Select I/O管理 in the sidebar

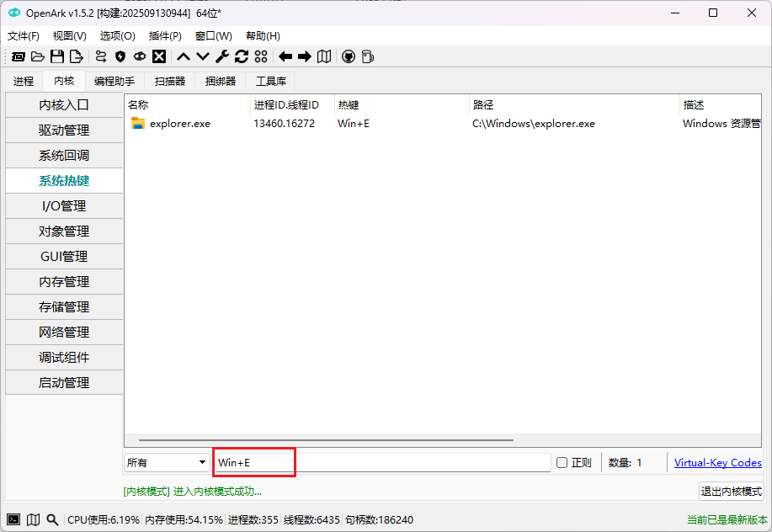[x=64, y=205]
